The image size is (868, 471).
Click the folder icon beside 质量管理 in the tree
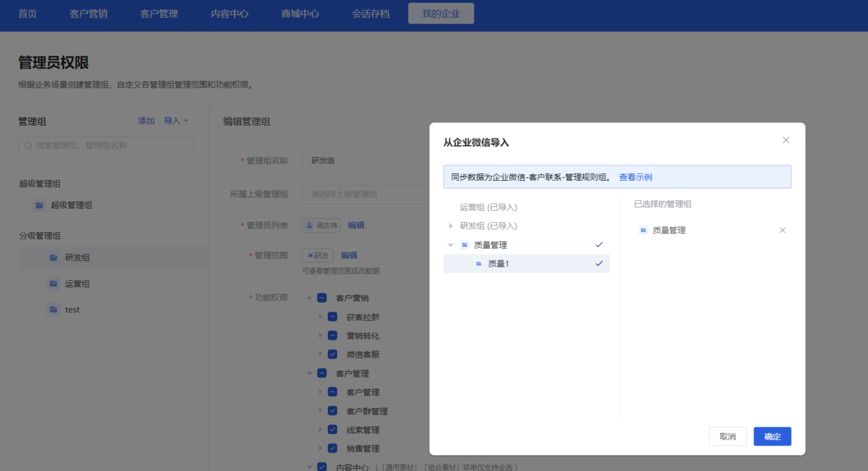[465, 245]
